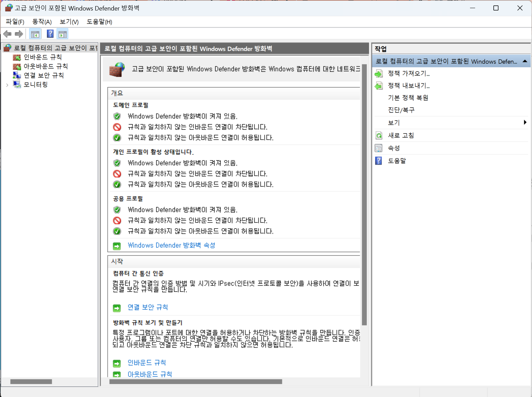
Task: Click the 정책 가져오기 green arrow icon
Action: coord(379,74)
